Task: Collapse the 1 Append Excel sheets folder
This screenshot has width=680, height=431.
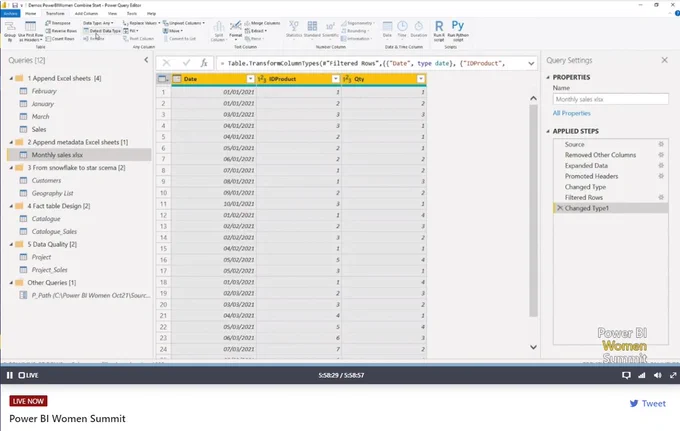Action: click(x=11, y=78)
